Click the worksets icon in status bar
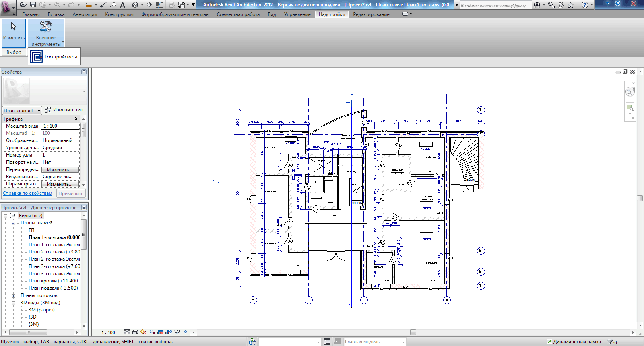The image size is (644, 346). point(252,342)
